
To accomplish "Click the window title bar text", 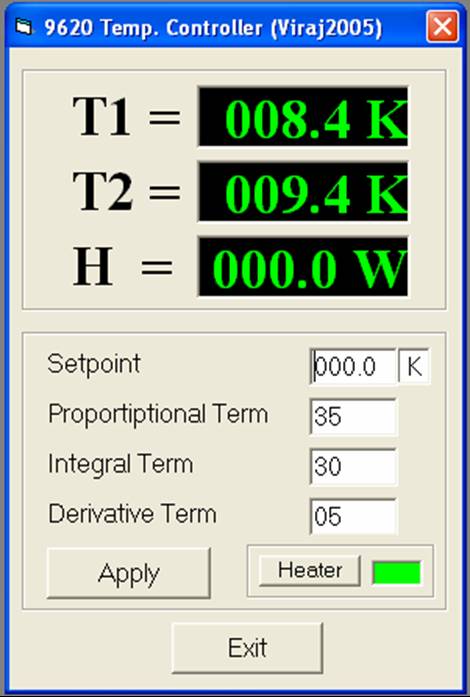I will pos(213,28).
